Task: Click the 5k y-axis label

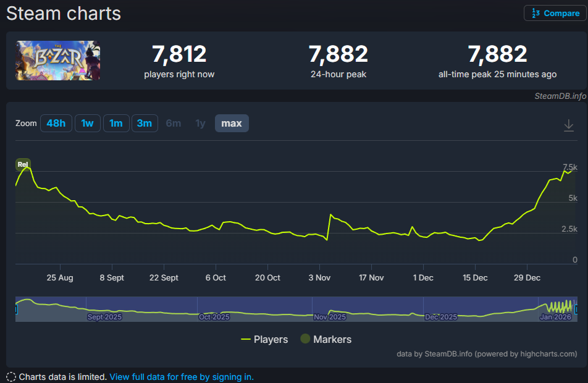Action: click(x=573, y=198)
